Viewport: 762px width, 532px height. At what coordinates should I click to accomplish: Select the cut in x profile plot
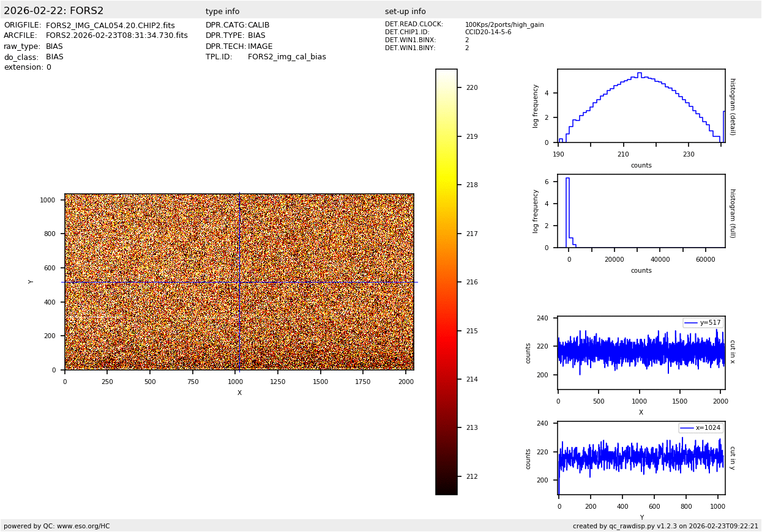pos(641,353)
